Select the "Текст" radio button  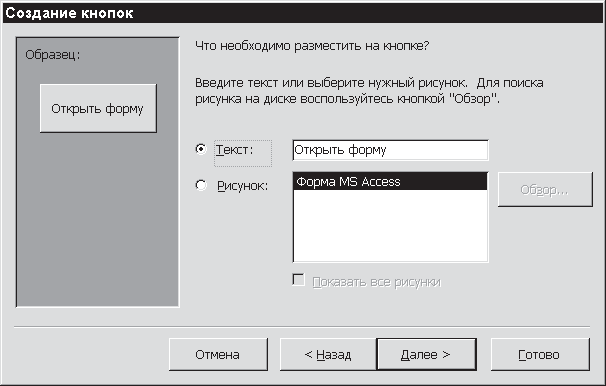point(201,149)
